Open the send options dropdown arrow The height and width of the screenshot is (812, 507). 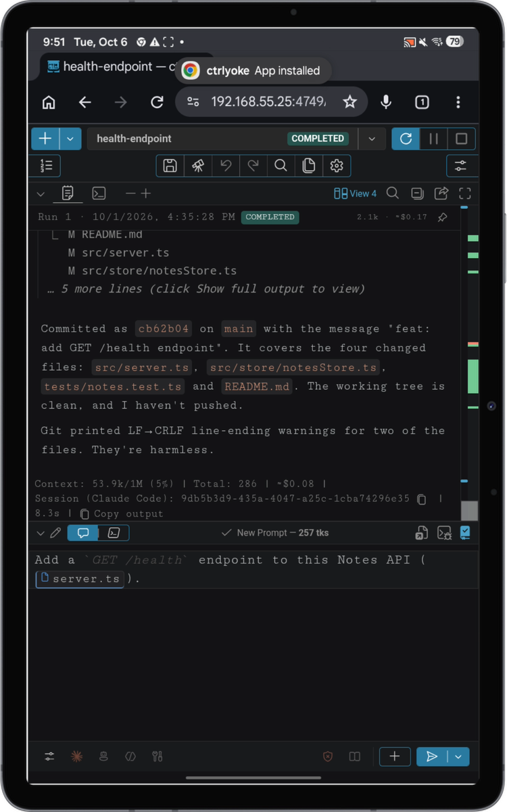pos(459,757)
